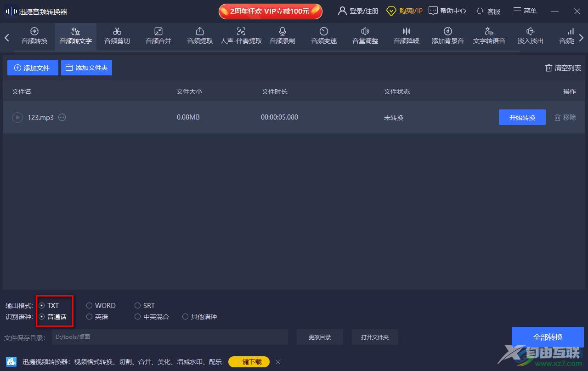Play the 123.mp3 file preview

coord(17,117)
